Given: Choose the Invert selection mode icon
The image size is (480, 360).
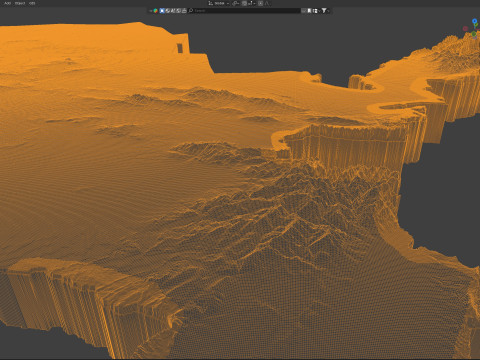Looking at the screenshot, I should [x=179, y=11].
